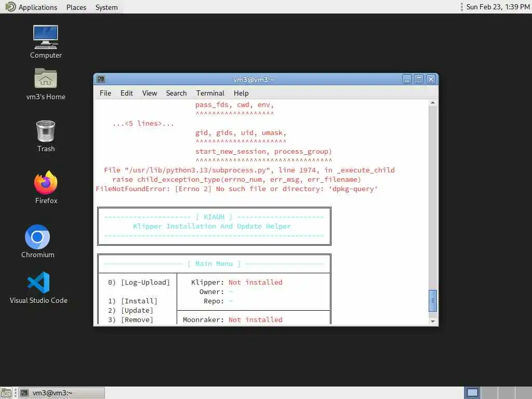Click 'Klipper Installation And Update Helper' text
The image size is (532, 399).
click(212, 227)
